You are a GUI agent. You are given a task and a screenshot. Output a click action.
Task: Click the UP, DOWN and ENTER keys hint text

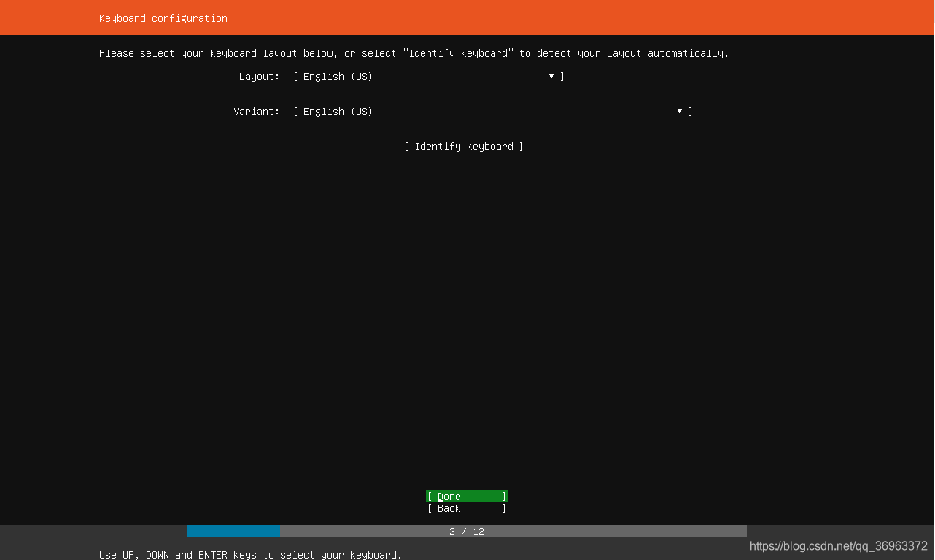[x=251, y=554]
